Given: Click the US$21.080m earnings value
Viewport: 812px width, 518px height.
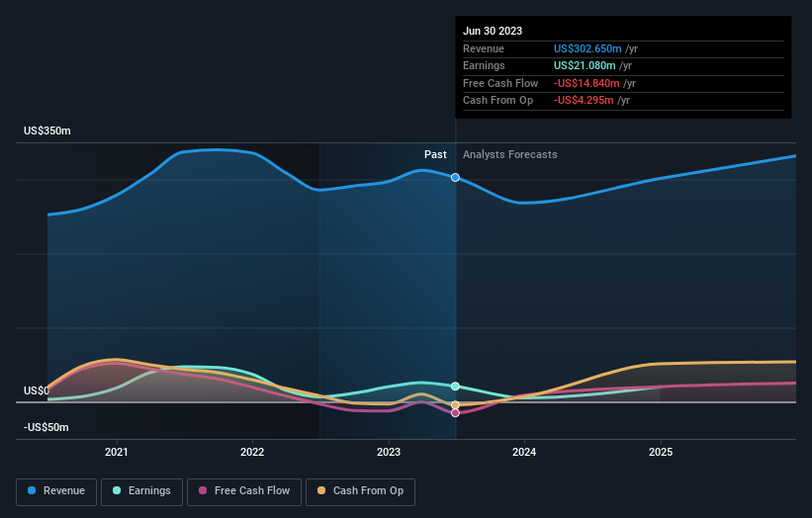Looking at the screenshot, I should [585, 65].
